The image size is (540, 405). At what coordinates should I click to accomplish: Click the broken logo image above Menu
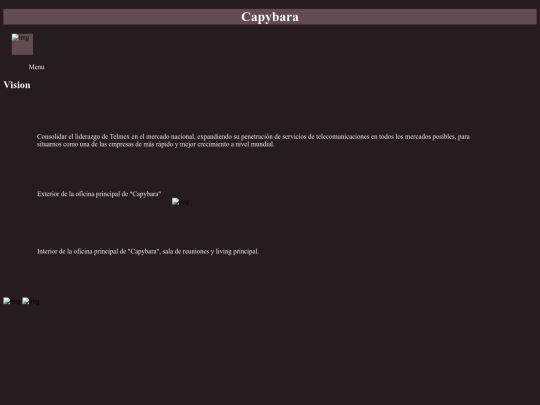pos(22,44)
